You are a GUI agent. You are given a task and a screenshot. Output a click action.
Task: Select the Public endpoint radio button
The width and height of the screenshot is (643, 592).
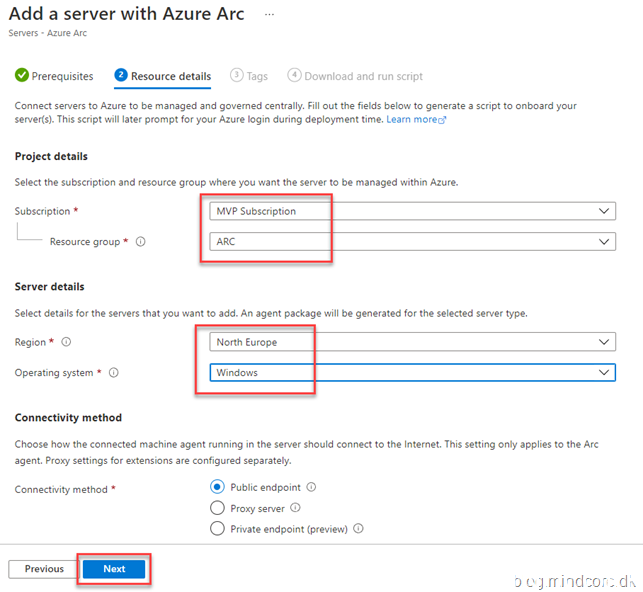[x=217, y=487]
